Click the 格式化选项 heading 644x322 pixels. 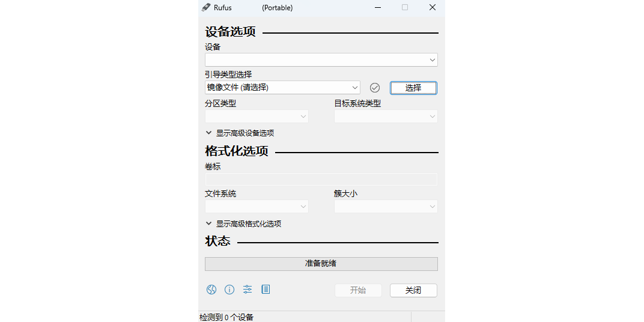pyautogui.click(x=237, y=151)
